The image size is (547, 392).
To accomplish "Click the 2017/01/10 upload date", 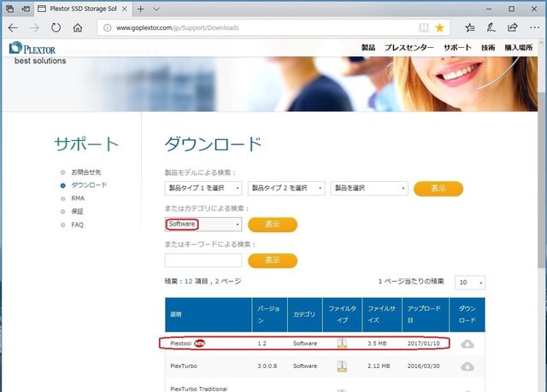I will pyautogui.click(x=423, y=343).
